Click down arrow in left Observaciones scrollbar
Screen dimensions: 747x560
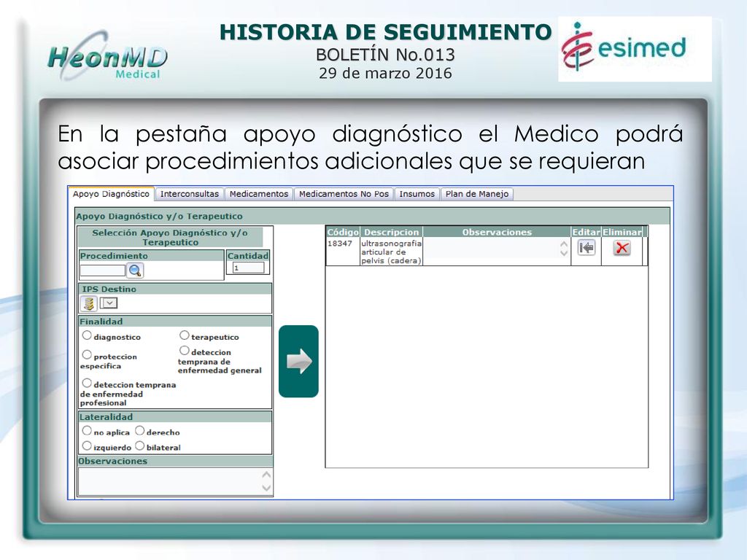point(267,488)
